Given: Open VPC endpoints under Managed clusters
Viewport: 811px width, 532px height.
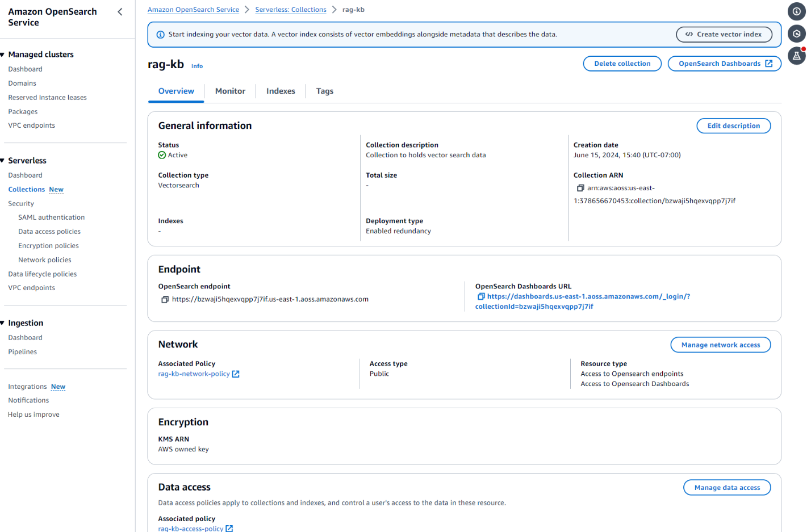Looking at the screenshot, I should pyautogui.click(x=31, y=125).
